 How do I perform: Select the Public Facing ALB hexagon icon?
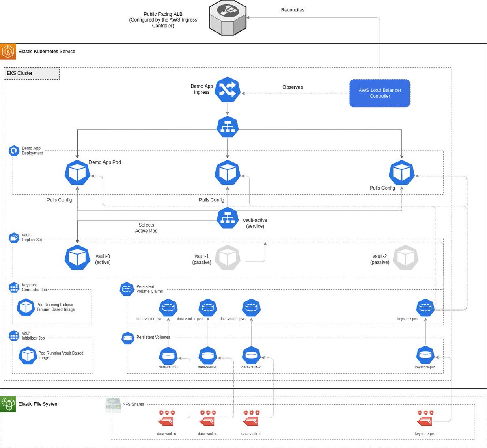227,19
